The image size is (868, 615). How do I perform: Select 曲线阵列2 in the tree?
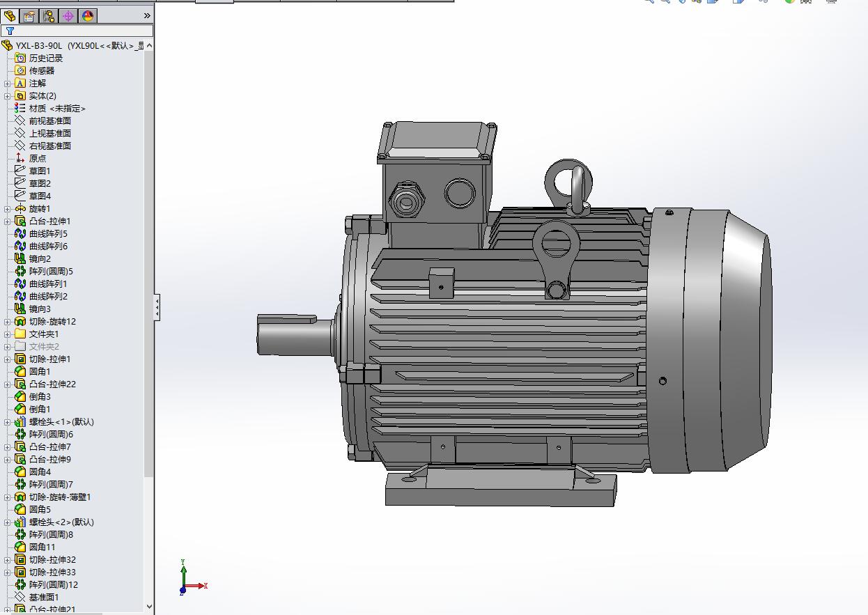(x=48, y=296)
